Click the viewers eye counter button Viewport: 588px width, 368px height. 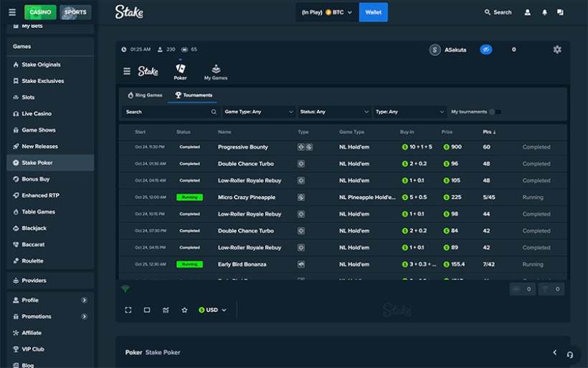(522, 289)
